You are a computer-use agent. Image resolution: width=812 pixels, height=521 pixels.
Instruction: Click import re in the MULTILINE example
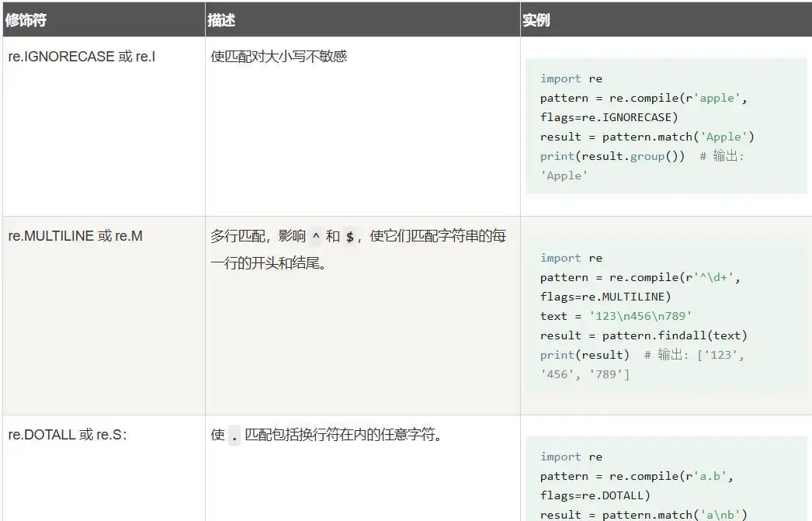571,258
